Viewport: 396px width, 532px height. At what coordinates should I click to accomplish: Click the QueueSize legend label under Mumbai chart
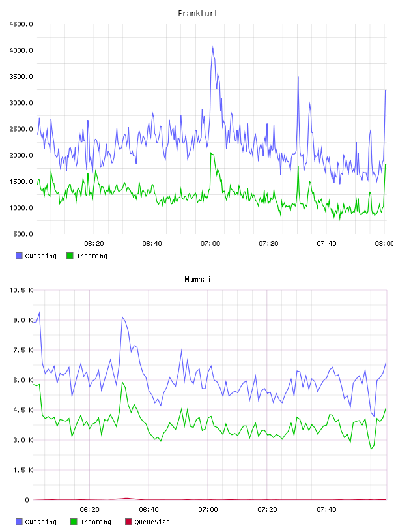(152, 522)
